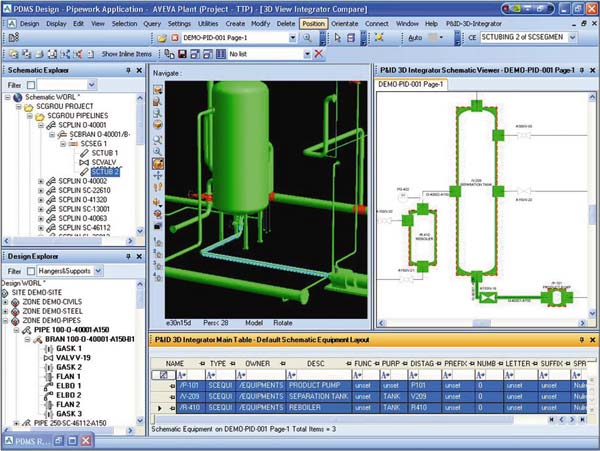Open the Schematic Explorer filter dropdown
Screen dimensions: 600x451
[91, 85]
